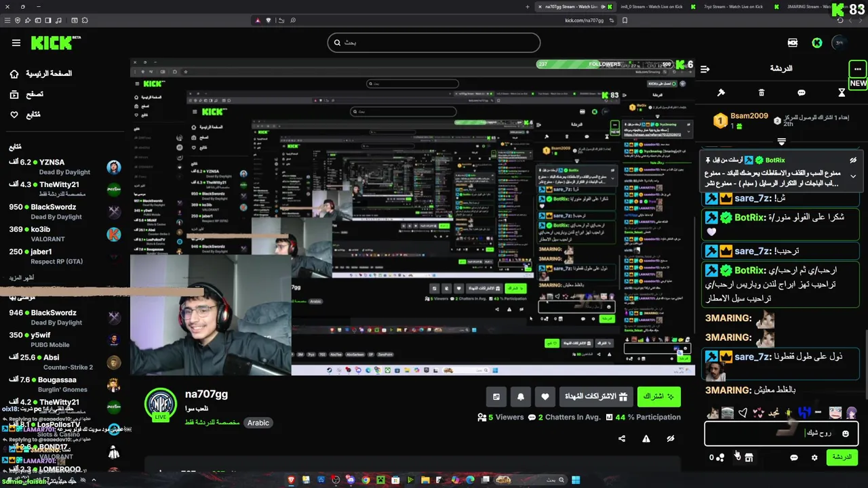Click the chat bubble icon beside the settings gear

[x=794, y=457]
